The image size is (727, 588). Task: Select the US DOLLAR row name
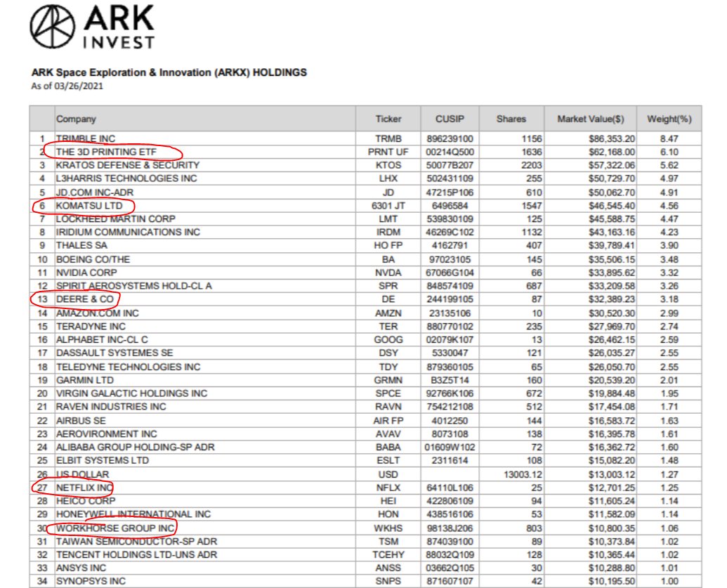(x=82, y=474)
